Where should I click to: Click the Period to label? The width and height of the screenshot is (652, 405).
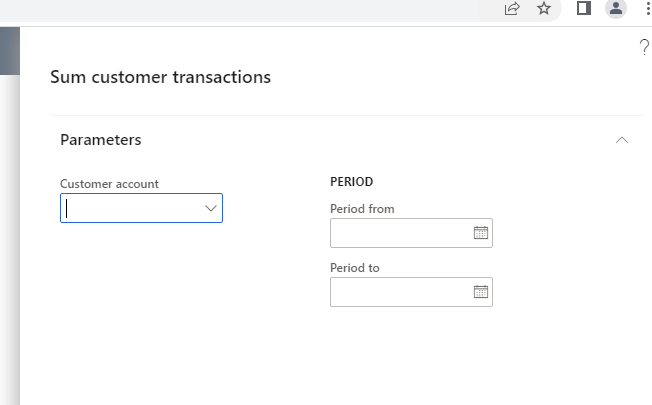[x=355, y=268]
